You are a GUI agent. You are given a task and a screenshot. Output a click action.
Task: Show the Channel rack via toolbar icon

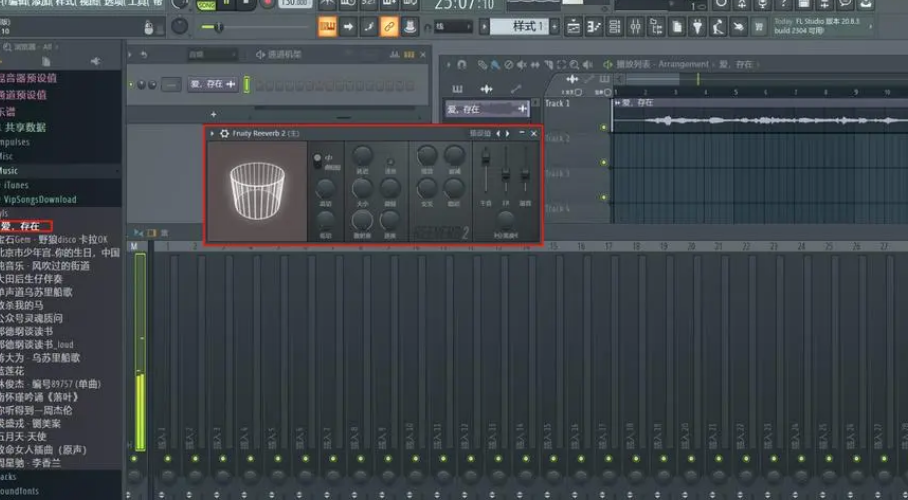615,27
